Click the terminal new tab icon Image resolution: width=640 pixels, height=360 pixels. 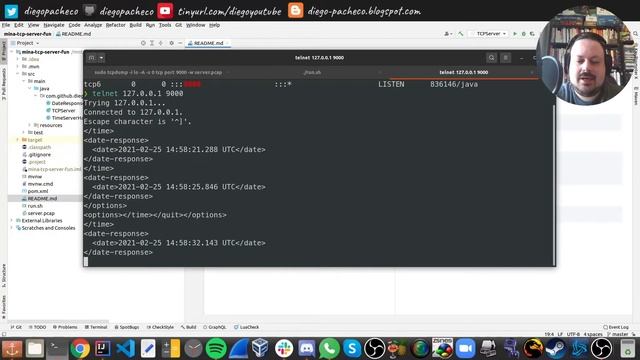[x=91, y=58]
